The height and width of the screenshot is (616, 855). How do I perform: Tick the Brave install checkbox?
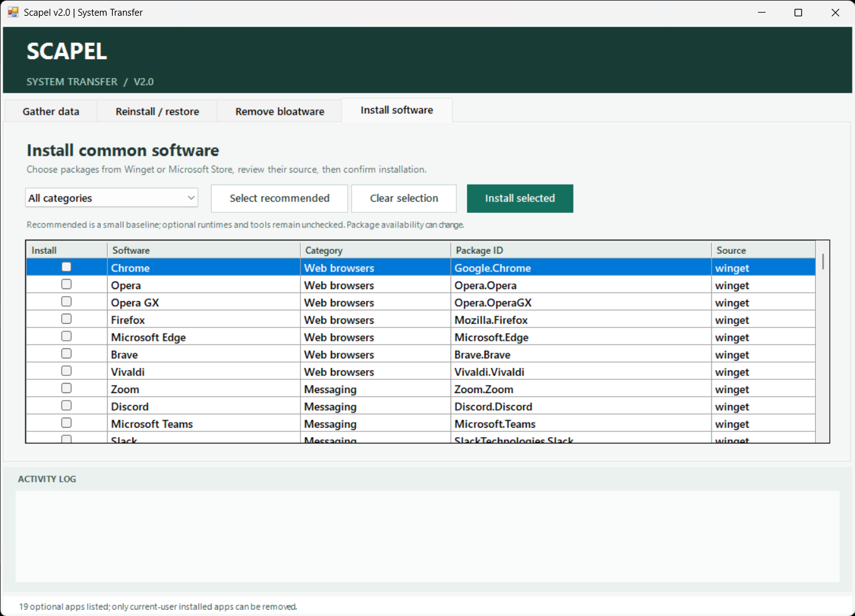point(66,353)
